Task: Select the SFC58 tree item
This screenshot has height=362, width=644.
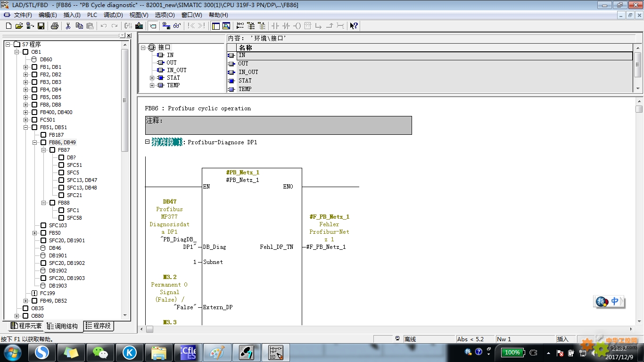Action: (74, 218)
